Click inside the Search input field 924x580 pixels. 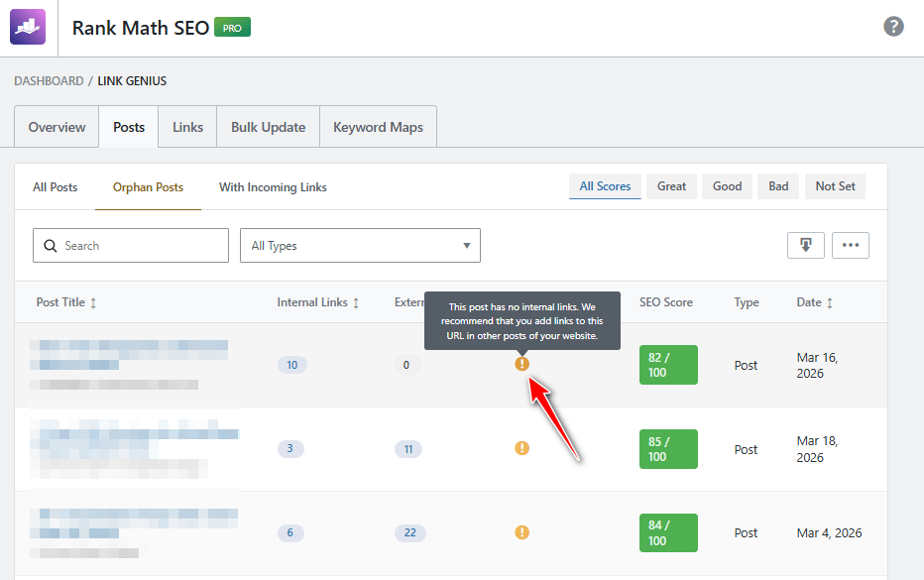coord(131,245)
